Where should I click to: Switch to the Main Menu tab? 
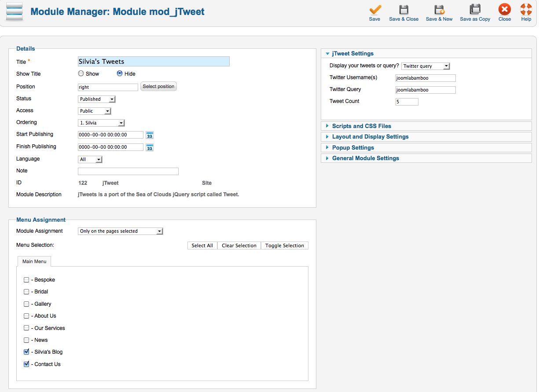click(x=34, y=261)
